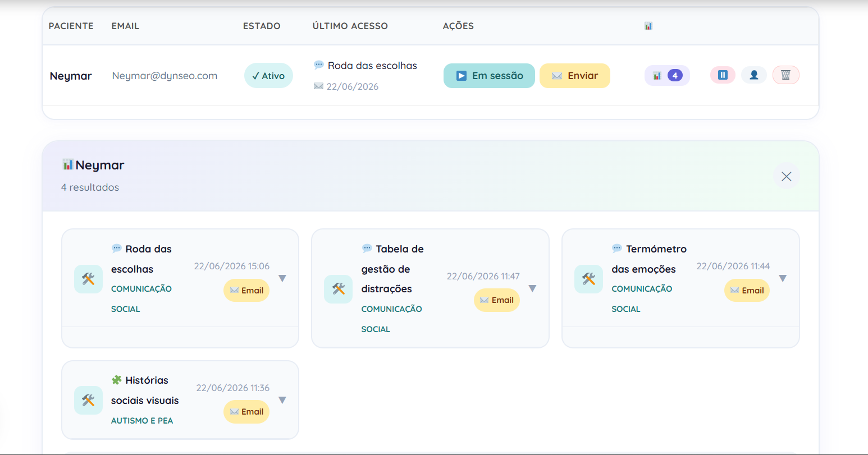
Task: Click tools icon on Tabela de gestão card
Action: point(339,289)
